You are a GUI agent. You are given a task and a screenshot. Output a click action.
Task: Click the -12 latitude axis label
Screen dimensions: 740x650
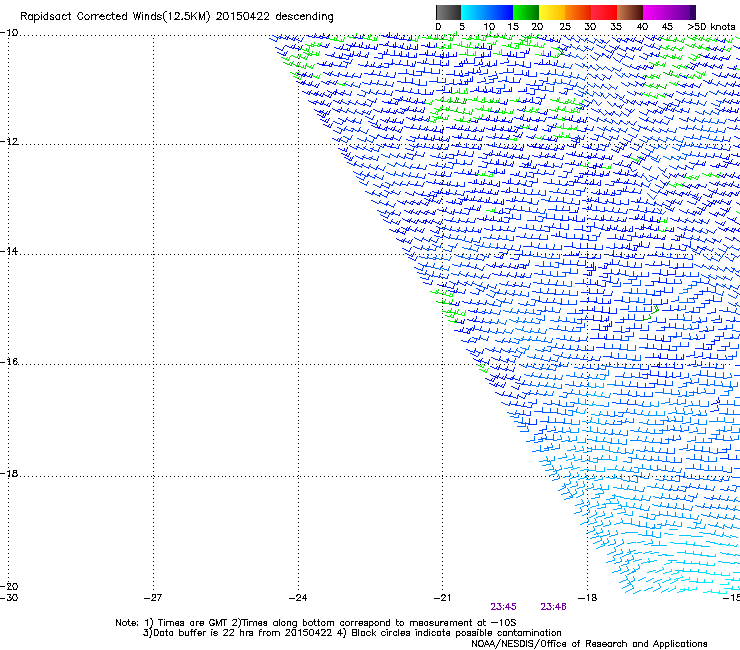tap(9, 142)
